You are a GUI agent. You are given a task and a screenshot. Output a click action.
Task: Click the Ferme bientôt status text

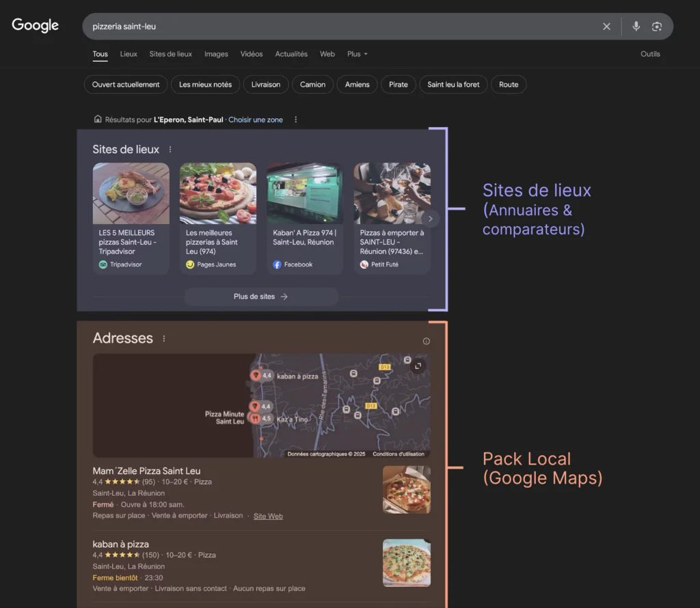[115, 578]
